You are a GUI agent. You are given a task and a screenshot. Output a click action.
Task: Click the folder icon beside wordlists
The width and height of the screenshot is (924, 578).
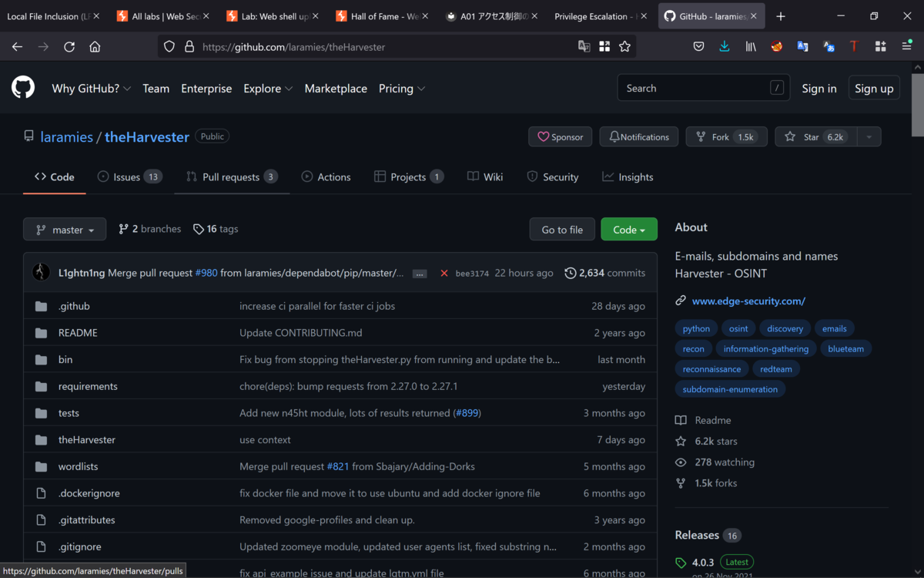[41, 466]
